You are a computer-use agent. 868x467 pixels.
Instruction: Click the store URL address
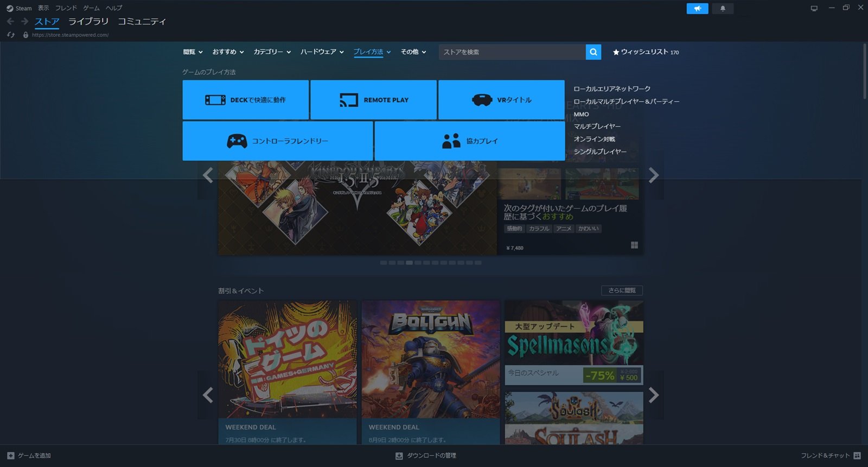(70, 35)
